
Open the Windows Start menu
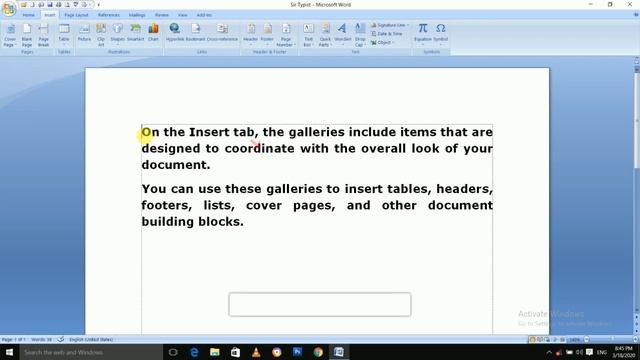click(9, 352)
